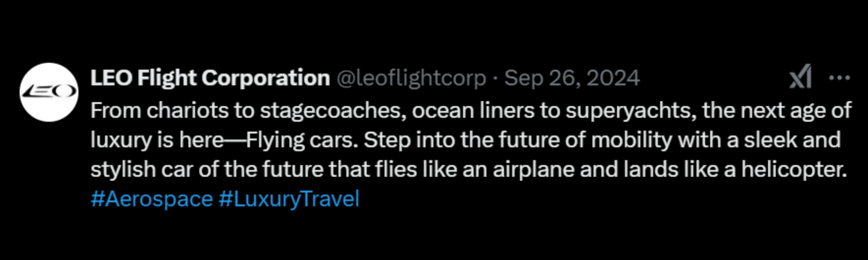Click the word 'helicopter' in the post text

point(793,169)
